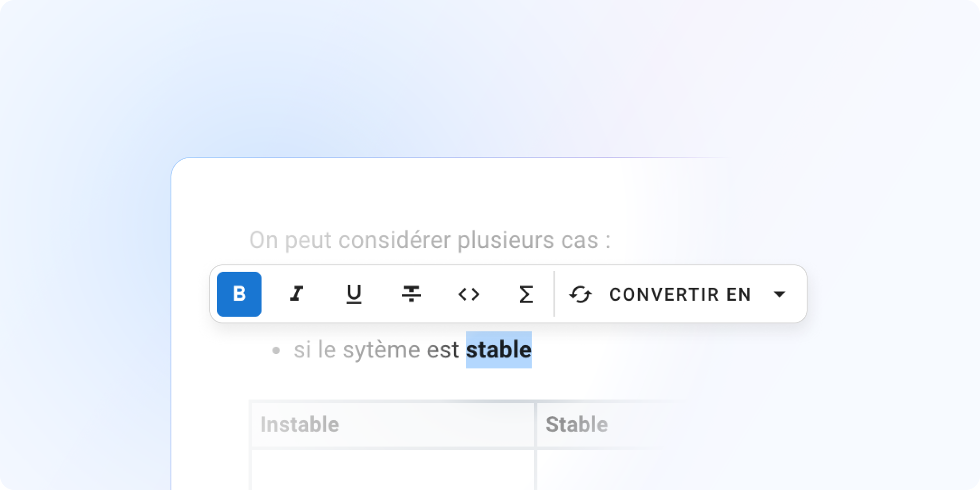The width and height of the screenshot is (980, 490).
Task: Underline the selected word
Action: (x=354, y=294)
